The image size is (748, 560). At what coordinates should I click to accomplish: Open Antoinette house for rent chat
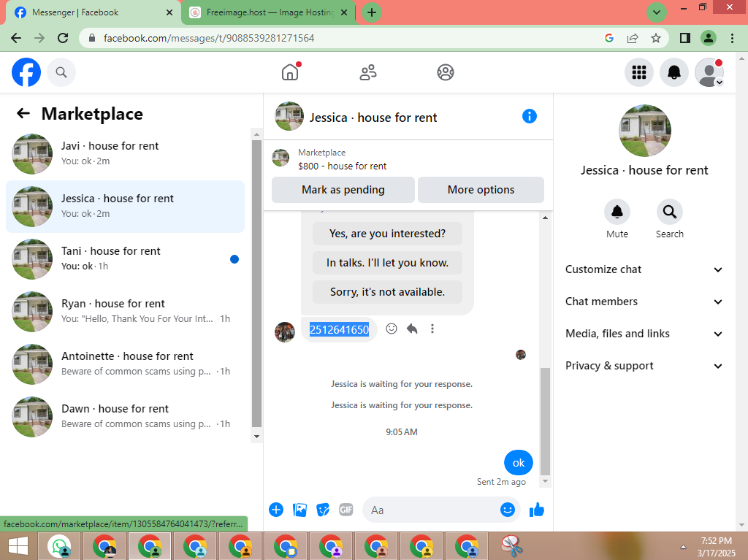point(125,364)
